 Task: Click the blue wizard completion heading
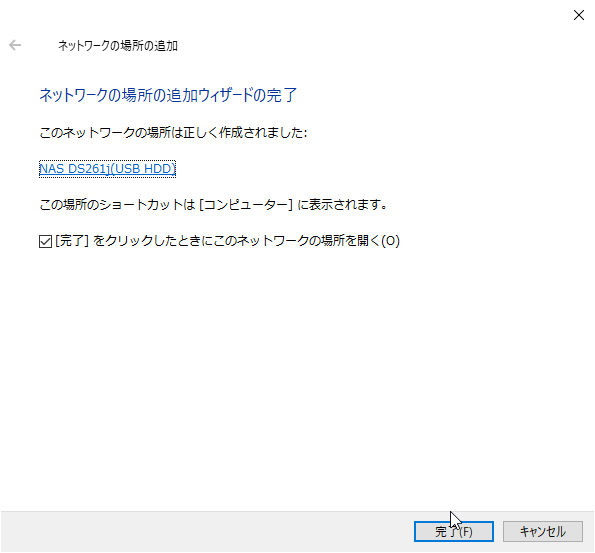pyautogui.click(x=168, y=95)
